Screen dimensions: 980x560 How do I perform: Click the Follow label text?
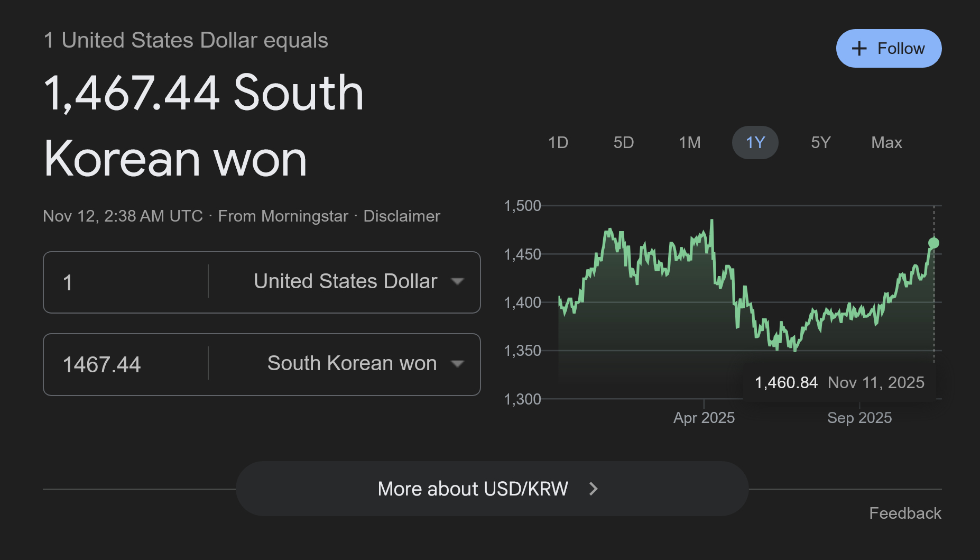pos(901,49)
